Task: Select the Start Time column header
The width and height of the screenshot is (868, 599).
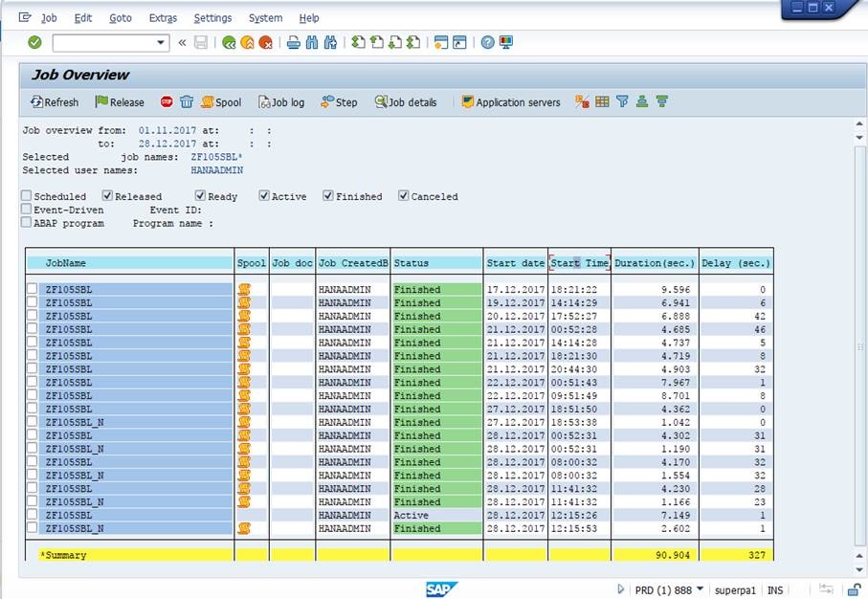Action: 580,263
